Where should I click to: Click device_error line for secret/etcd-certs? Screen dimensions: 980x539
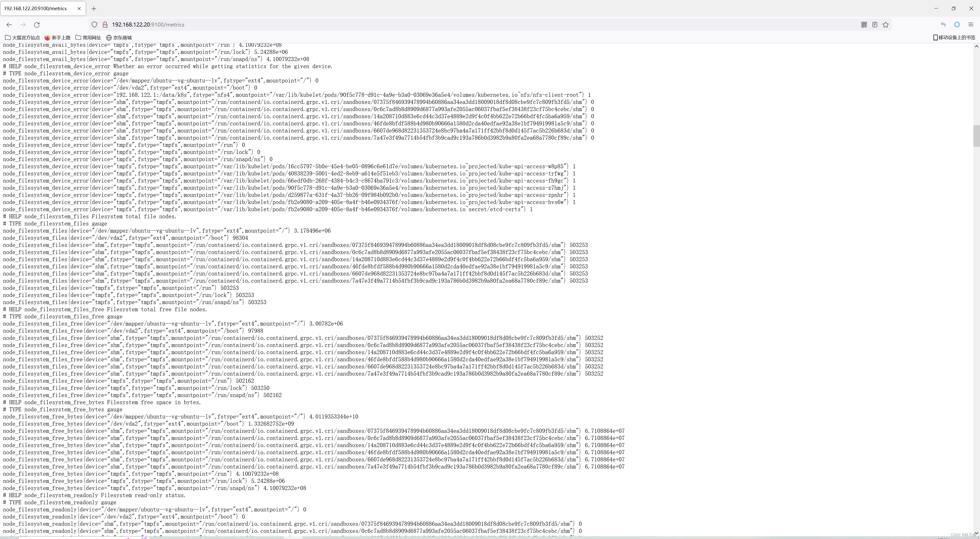[x=268, y=209]
